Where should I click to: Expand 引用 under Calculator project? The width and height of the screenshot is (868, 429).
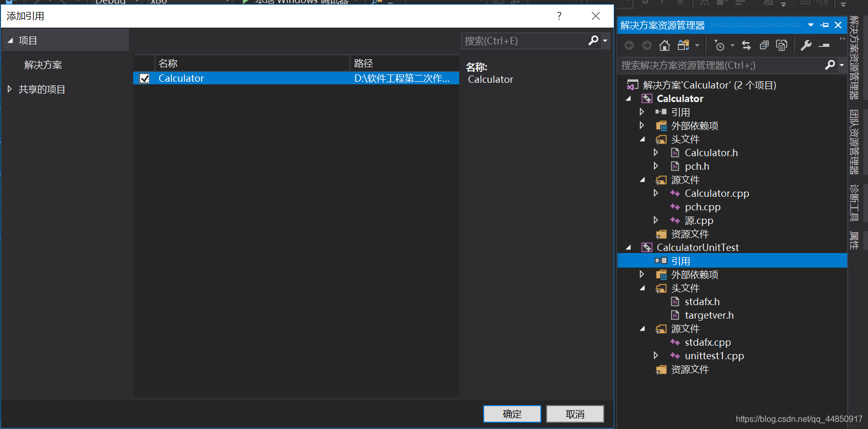[x=642, y=112]
